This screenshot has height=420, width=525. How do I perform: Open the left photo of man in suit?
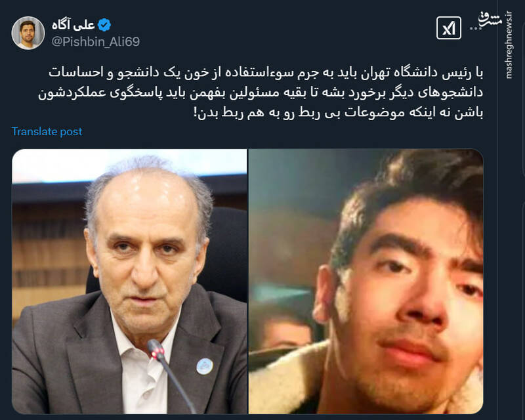129,282
